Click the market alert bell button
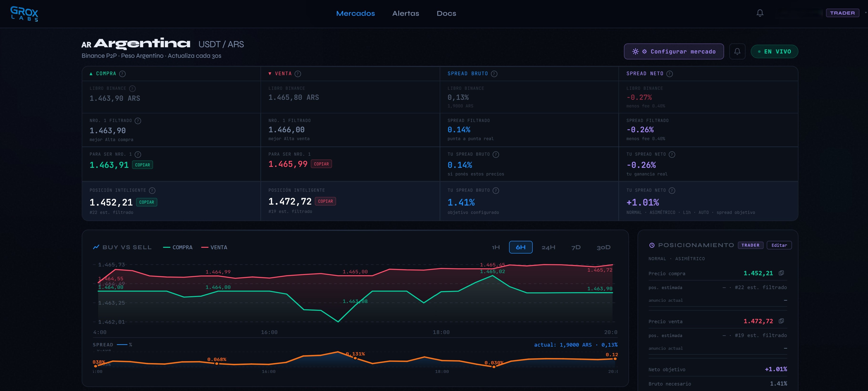The image size is (868, 391). pos(737,52)
